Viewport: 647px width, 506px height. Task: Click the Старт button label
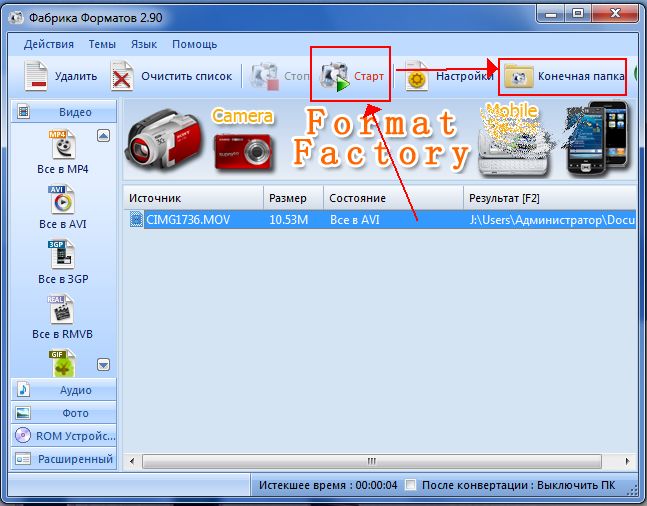369,76
